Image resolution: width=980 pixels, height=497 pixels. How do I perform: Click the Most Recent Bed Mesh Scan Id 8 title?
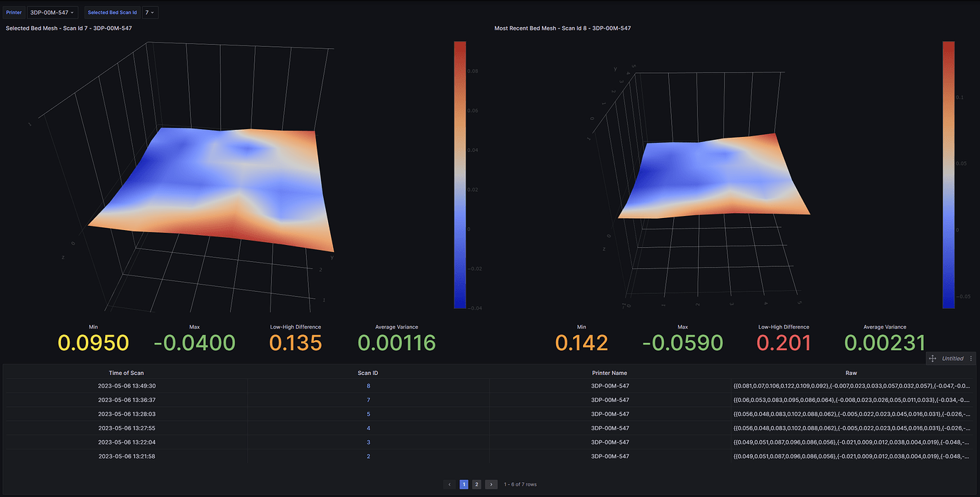point(562,28)
